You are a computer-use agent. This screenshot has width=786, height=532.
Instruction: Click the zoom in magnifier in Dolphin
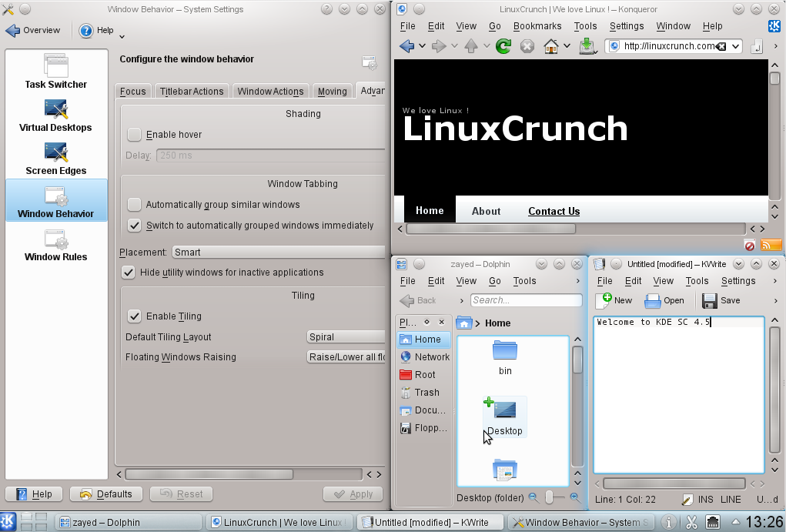[x=574, y=497]
